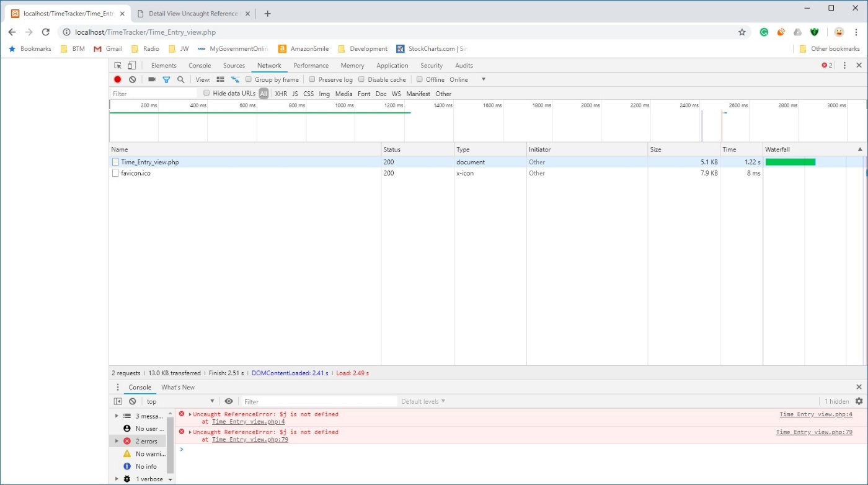
Task: Open the What's New drawer tab
Action: [x=178, y=387]
